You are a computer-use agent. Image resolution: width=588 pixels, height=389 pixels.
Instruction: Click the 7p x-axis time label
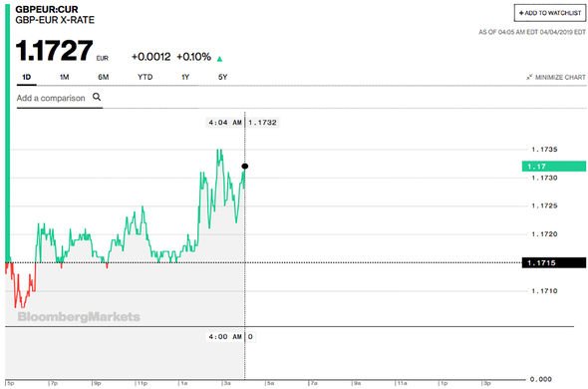(54, 384)
